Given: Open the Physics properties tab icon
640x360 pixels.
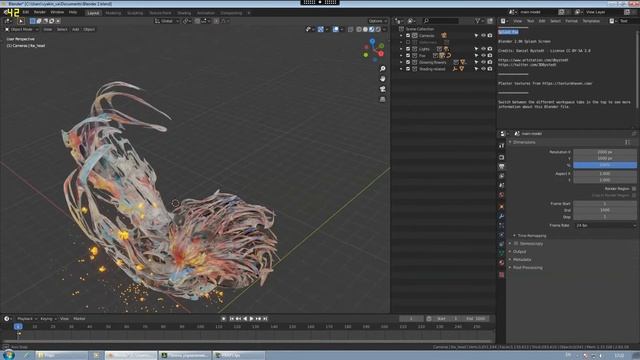Looking at the screenshot, I should point(502,235).
